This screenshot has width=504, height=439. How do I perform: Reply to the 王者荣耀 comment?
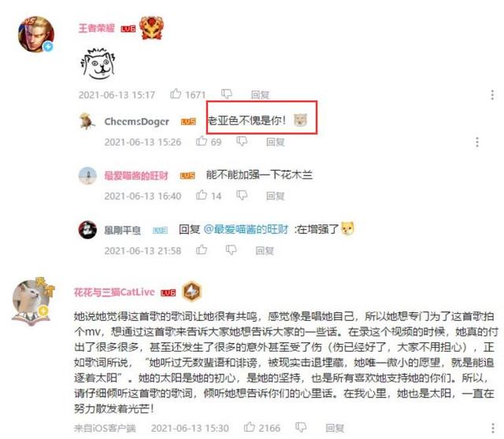[260, 94]
